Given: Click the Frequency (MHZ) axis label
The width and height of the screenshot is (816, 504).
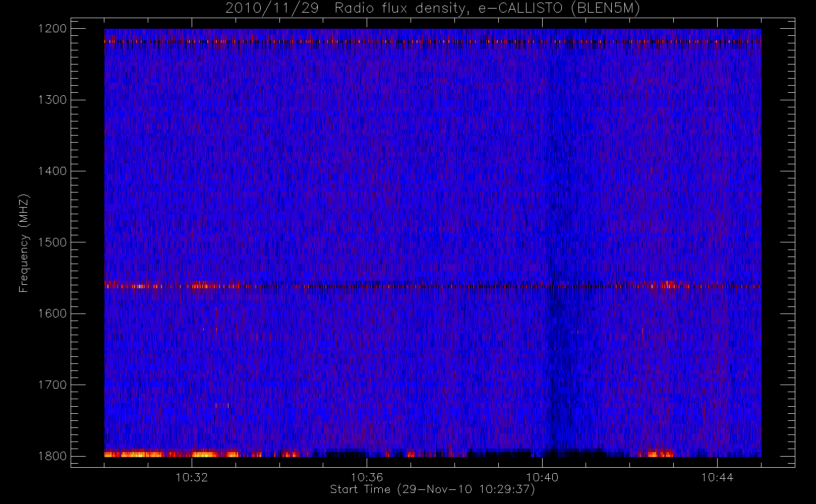Looking at the screenshot, I should point(24,243).
